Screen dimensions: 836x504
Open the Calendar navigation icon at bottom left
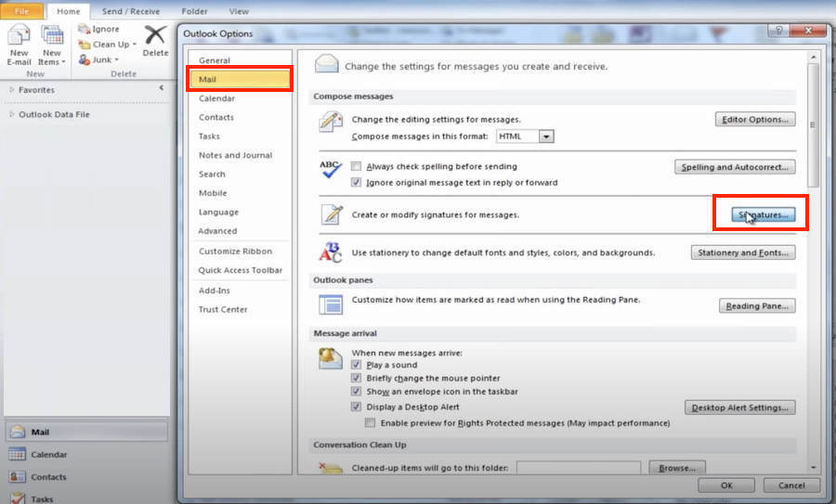pyautogui.click(x=17, y=454)
